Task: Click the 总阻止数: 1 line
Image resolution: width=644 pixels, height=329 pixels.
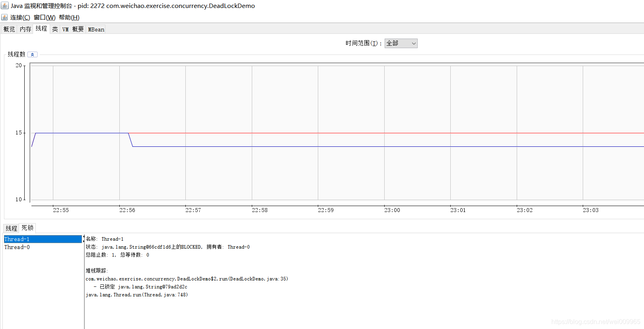Action: (x=117, y=255)
